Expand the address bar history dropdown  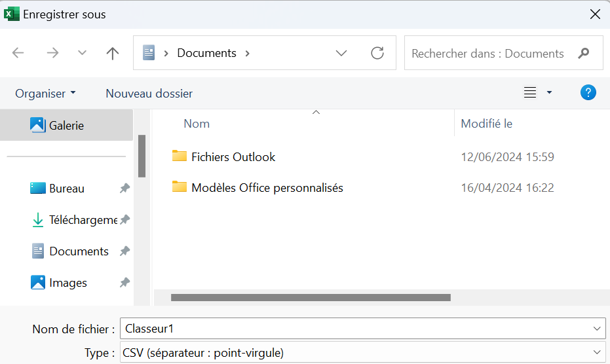(341, 53)
